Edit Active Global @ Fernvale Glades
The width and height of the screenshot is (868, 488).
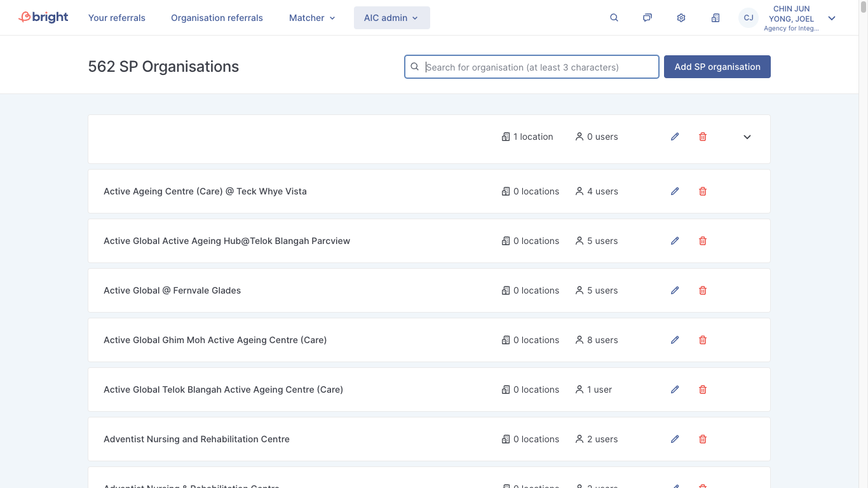tap(675, 290)
